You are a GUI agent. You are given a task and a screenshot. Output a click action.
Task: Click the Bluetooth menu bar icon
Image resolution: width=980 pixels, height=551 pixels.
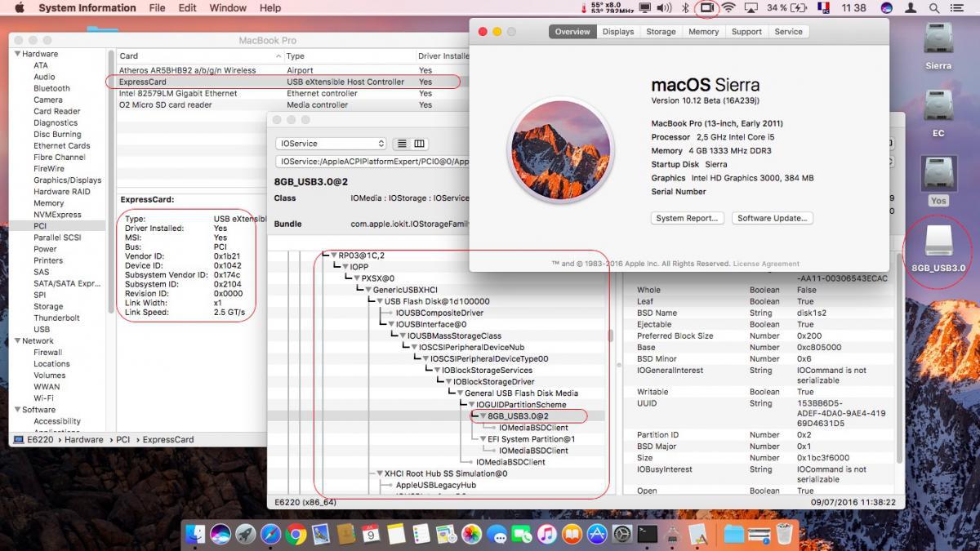tap(686, 8)
